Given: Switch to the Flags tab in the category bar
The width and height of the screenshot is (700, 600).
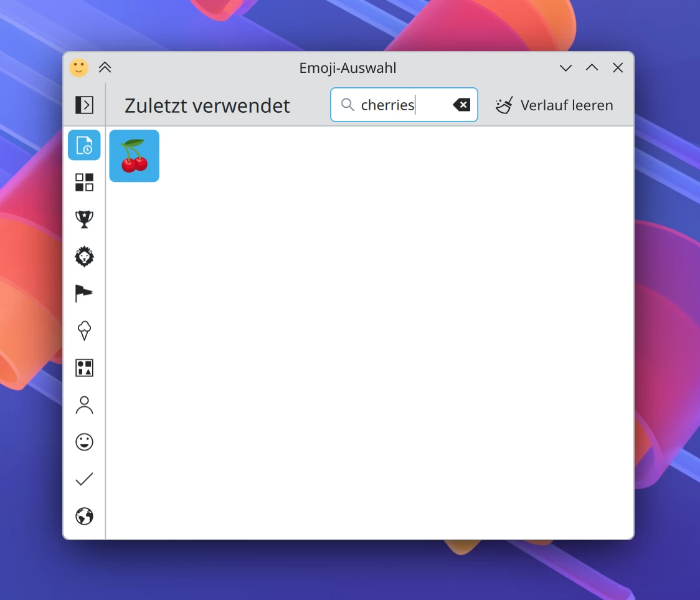Looking at the screenshot, I should [x=84, y=293].
